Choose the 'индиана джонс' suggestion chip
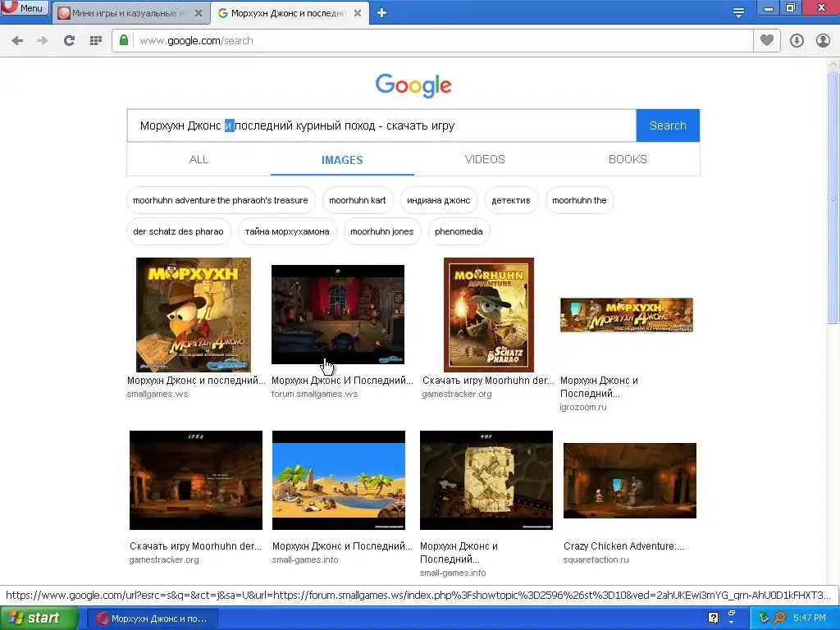840x630 pixels. click(439, 200)
